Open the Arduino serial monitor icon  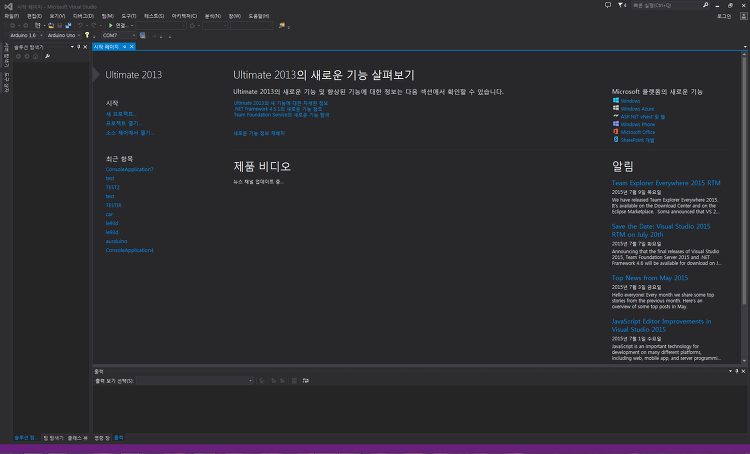click(143, 35)
